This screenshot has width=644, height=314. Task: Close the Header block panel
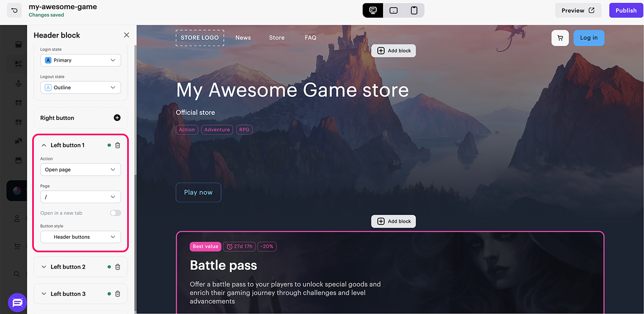[x=127, y=35]
